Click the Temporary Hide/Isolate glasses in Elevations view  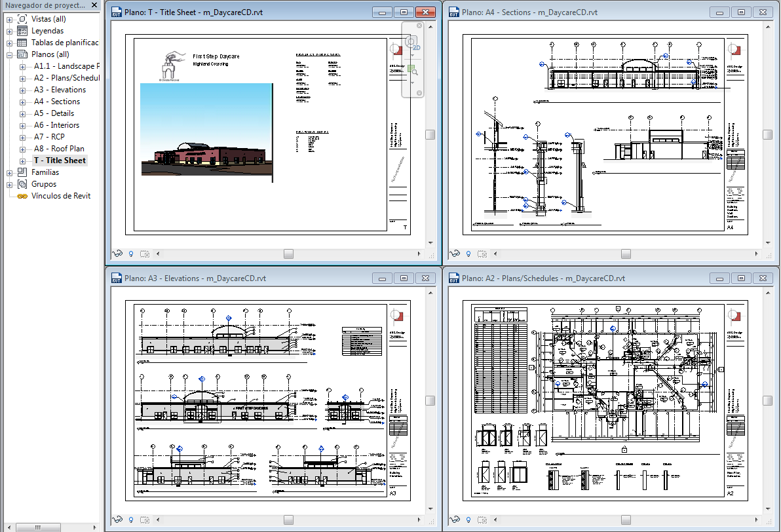click(x=117, y=520)
